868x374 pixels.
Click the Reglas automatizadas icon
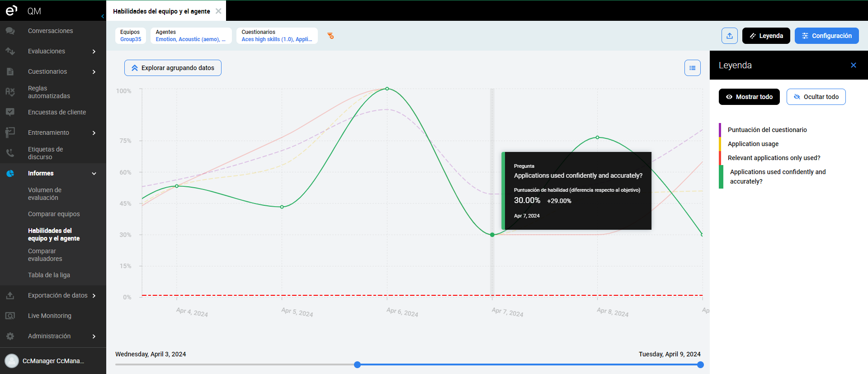10,92
